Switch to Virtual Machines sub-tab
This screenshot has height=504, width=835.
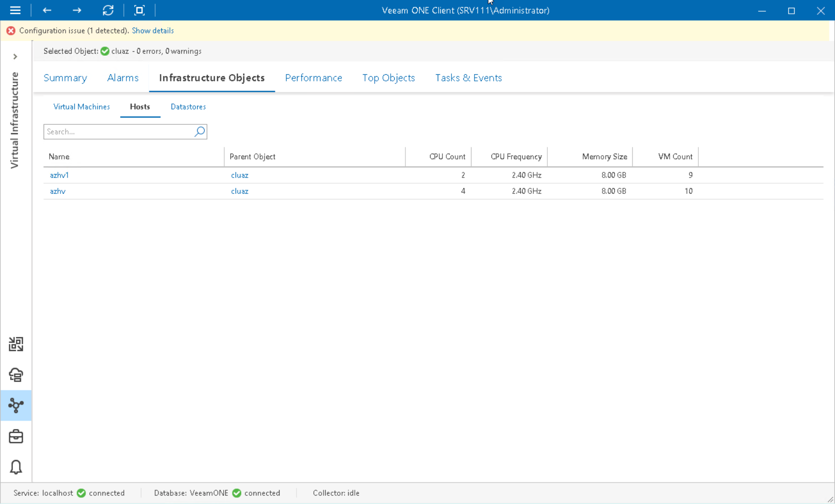[x=81, y=106]
